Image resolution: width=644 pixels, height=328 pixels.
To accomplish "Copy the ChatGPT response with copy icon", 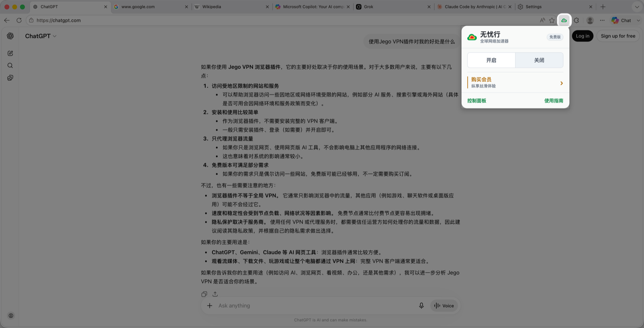I will 204,294.
